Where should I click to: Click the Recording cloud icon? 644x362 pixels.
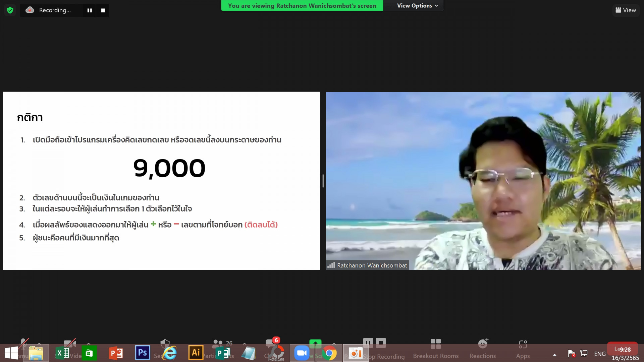[30, 10]
